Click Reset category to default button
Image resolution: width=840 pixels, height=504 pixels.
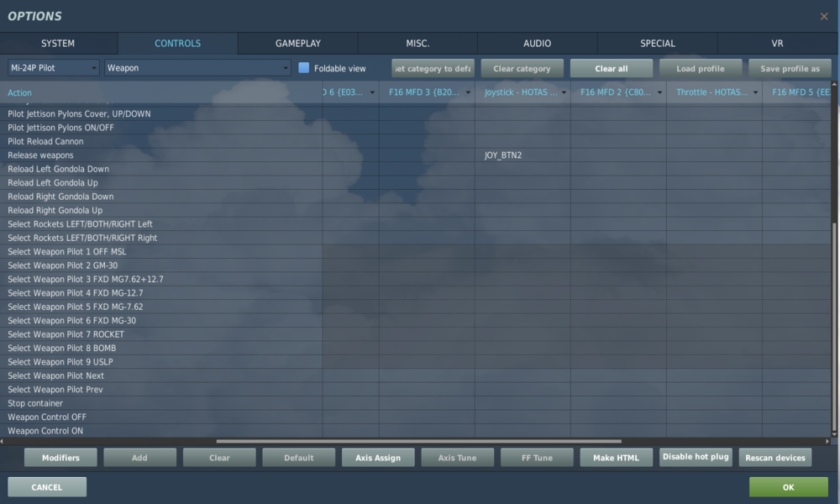(433, 69)
